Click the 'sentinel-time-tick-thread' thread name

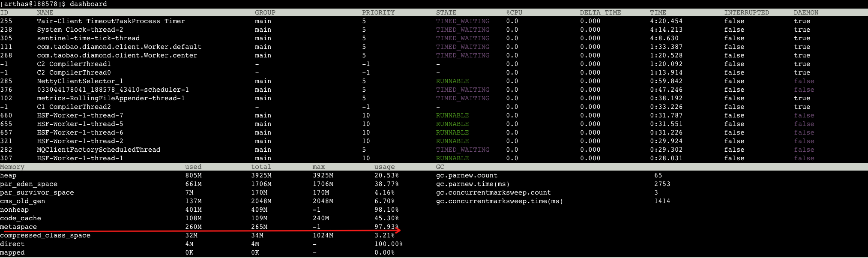click(x=88, y=38)
